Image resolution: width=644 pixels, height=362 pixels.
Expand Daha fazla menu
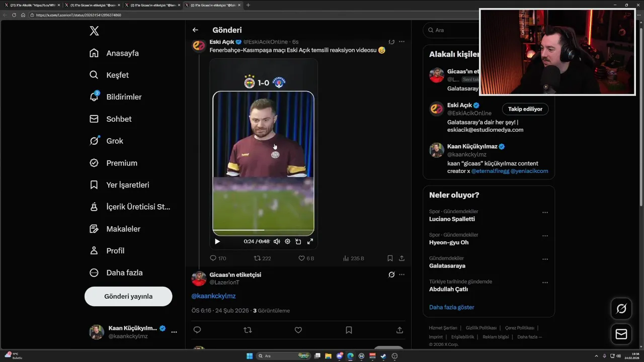(x=116, y=273)
